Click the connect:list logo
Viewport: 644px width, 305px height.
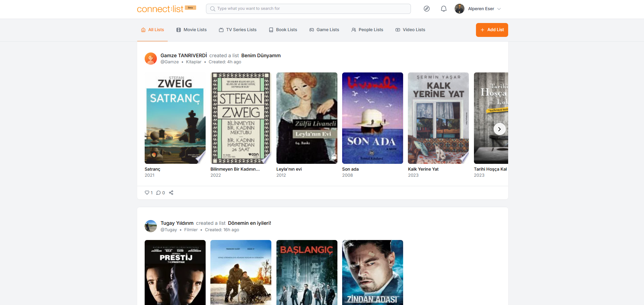160,9
